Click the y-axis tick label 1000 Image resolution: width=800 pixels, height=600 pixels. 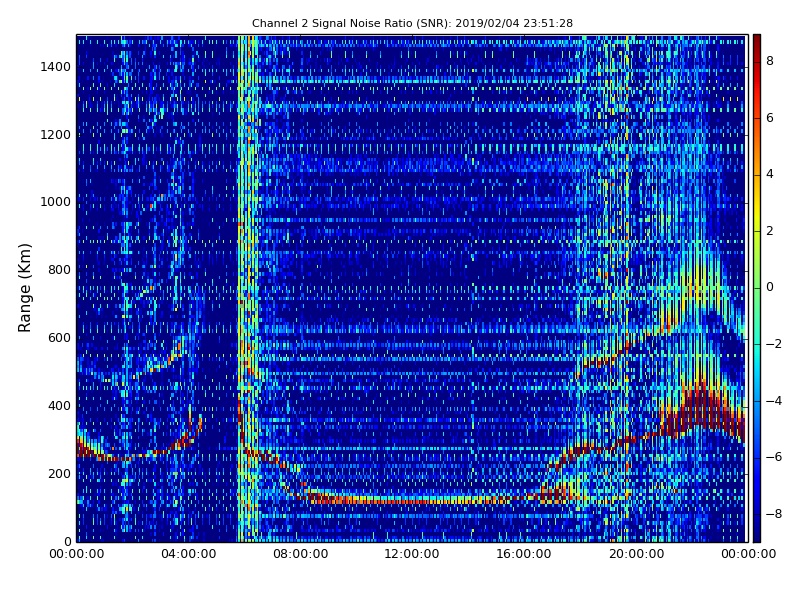pos(55,202)
